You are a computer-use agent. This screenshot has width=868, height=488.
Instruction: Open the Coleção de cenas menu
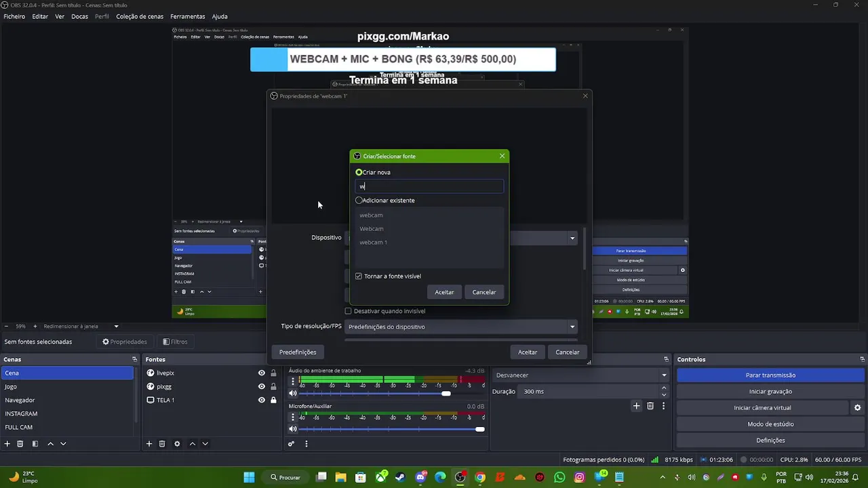140,16
